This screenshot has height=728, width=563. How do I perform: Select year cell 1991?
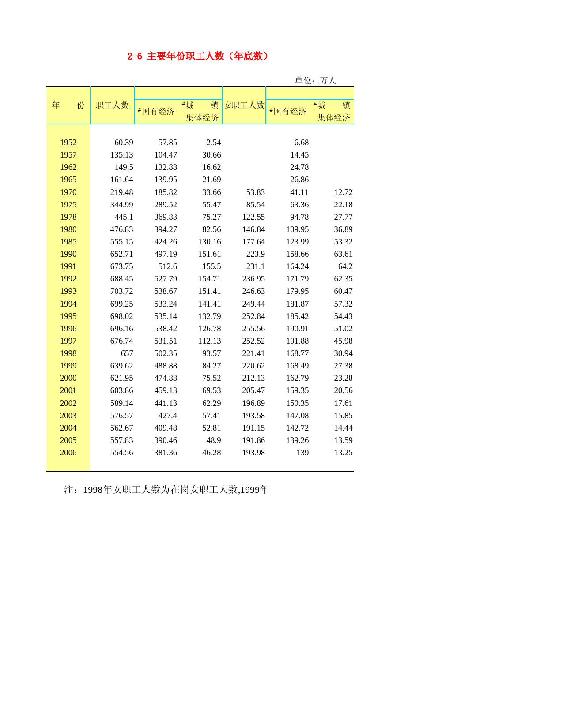coord(68,266)
